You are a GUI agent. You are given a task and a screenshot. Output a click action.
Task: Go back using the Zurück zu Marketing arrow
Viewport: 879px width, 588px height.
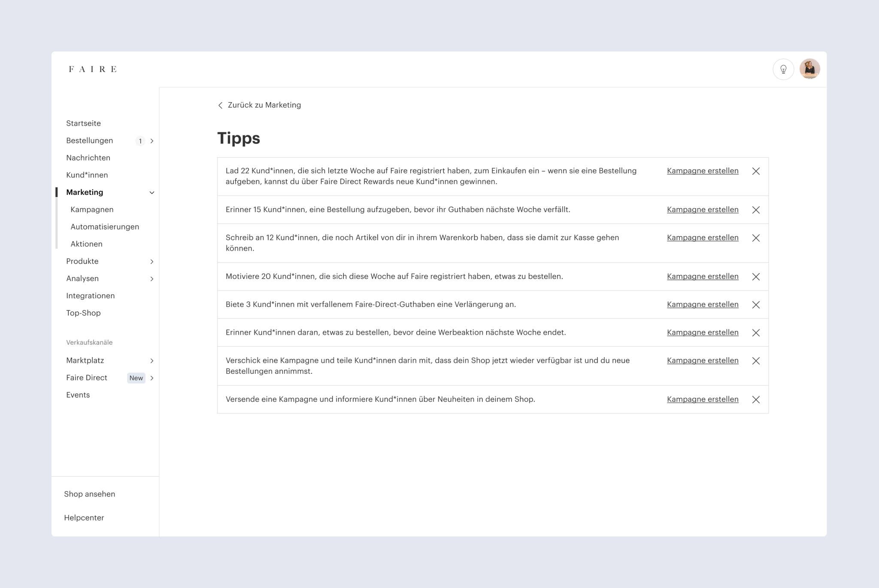[x=220, y=106]
